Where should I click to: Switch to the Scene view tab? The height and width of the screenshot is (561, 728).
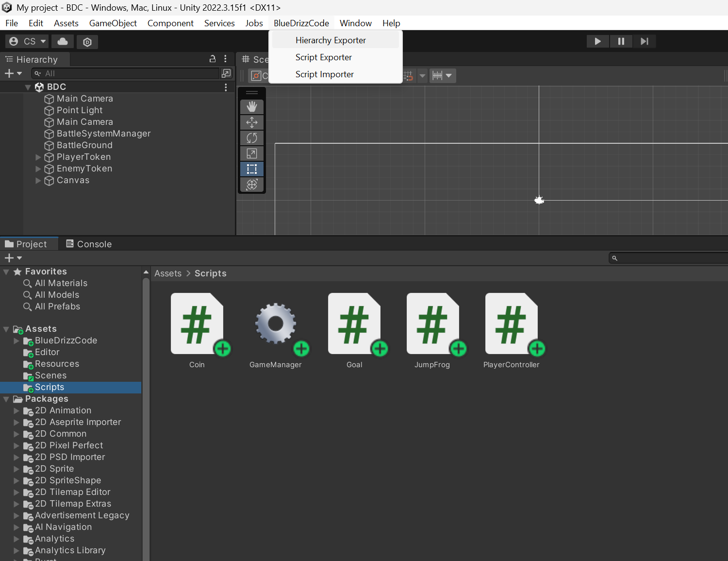coord(255,59)
